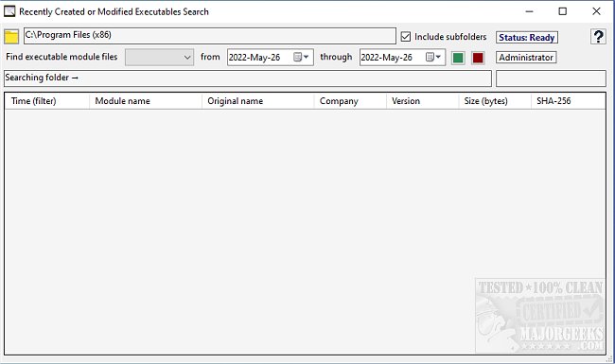This screenshot has height=364, width=615.
Task: Sort by the SHA-256 column header
Action: pyautogui.click(x=569, y=101)
